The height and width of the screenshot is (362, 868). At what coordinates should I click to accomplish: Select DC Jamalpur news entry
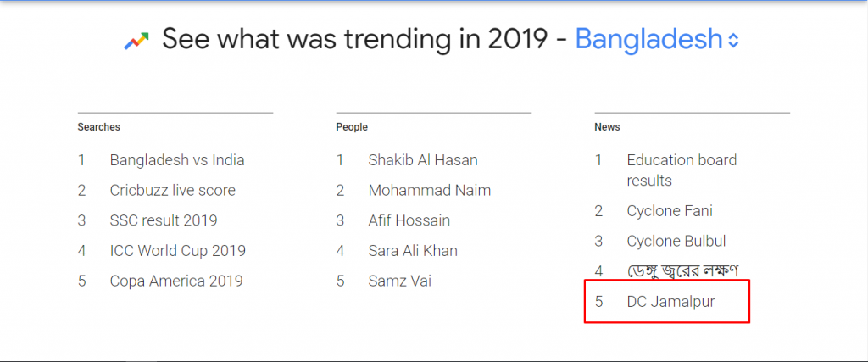point(670,301)
